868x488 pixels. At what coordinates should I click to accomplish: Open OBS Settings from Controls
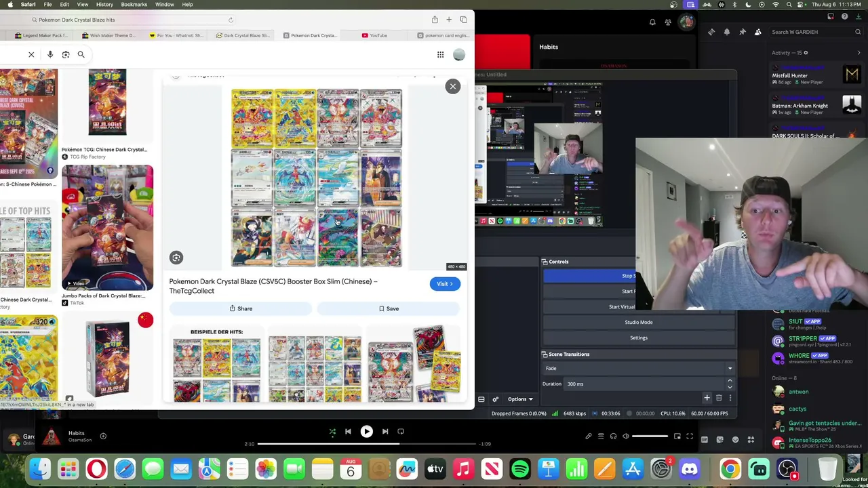click(638, 338)
